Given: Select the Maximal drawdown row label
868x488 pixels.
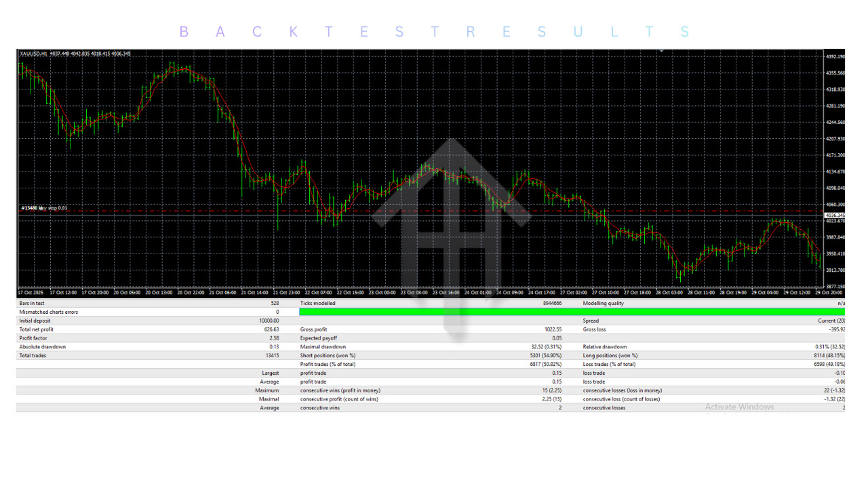Looking at the screenshot, I should 323,347.
